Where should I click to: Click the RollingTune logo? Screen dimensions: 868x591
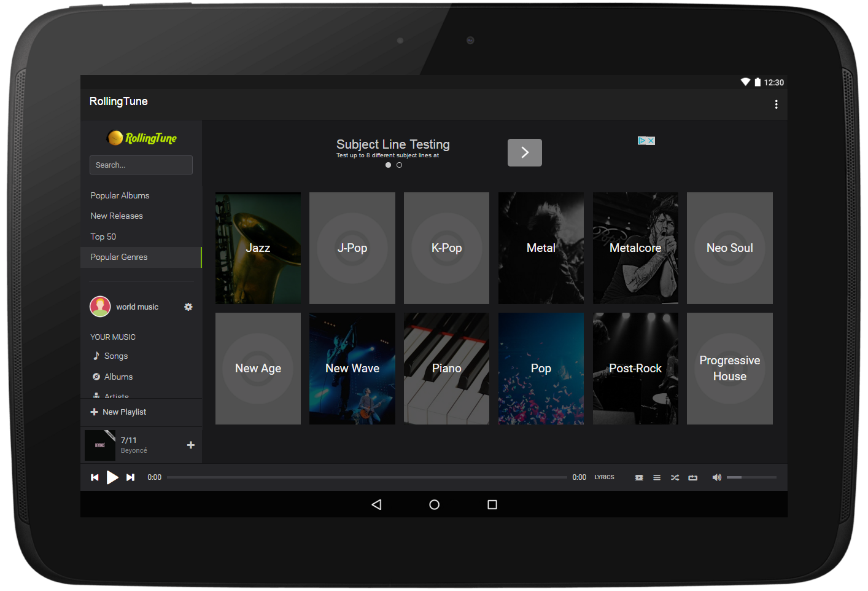pyautogui.click(x=142, y=138)
